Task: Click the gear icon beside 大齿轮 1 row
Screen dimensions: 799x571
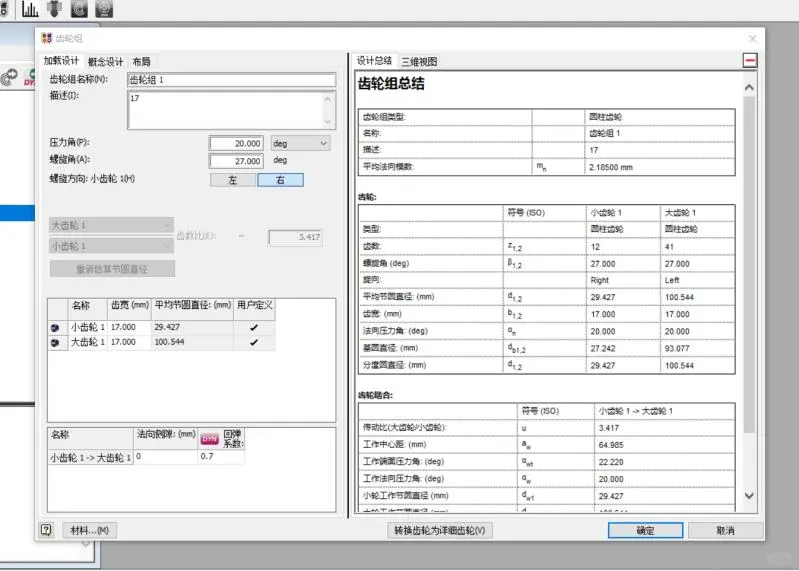Action: tap(55, 343)
